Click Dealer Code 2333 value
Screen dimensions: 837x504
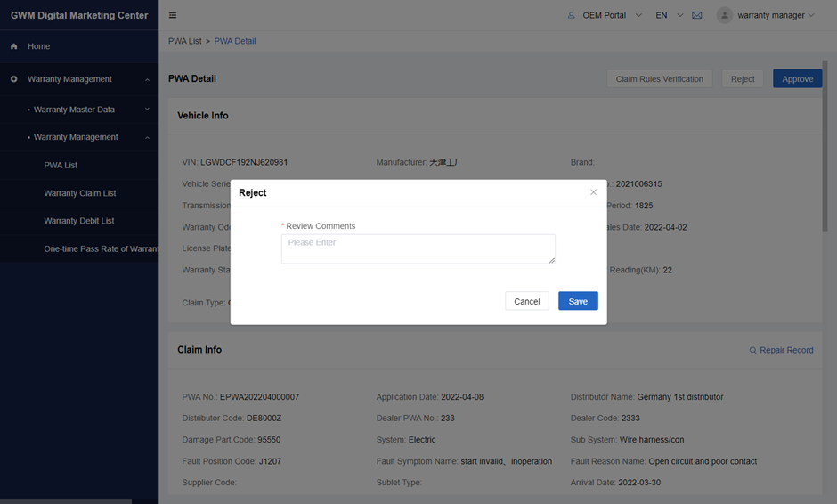point(630,418)
